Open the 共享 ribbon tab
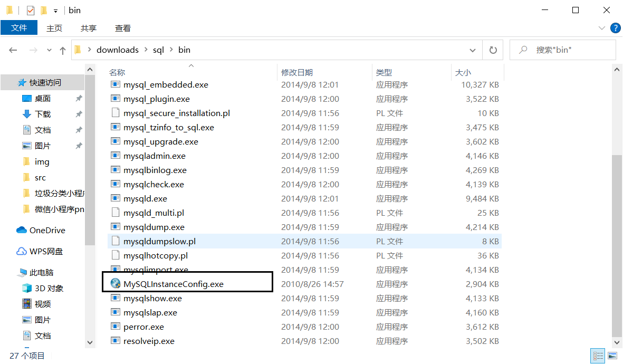 [x=88, y=28]
